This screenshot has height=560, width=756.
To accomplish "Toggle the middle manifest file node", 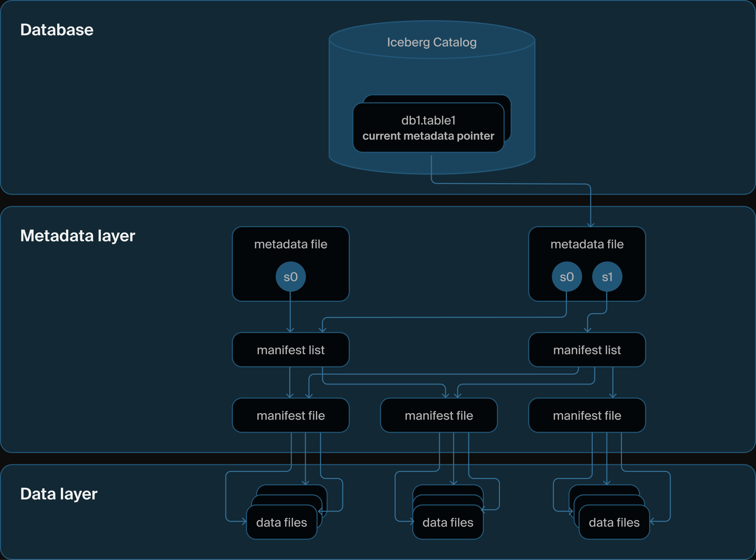I will [x=438, y=415].
